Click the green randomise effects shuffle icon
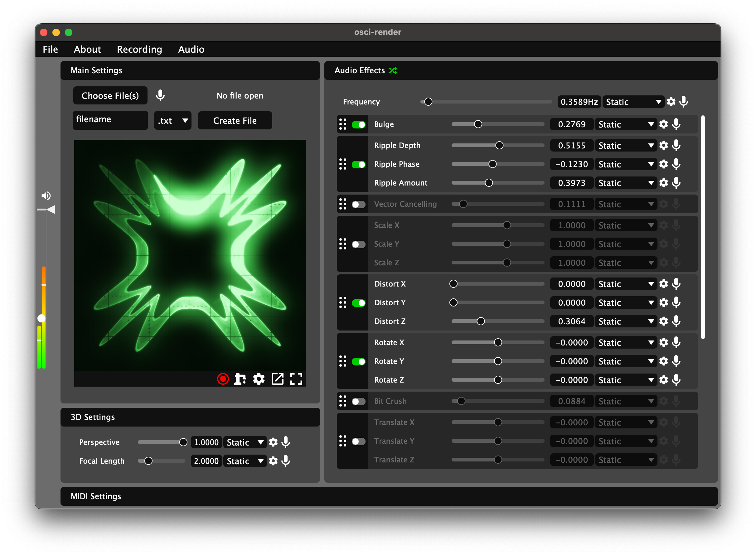Screen dimensions: 756x555 click(393, 70)
